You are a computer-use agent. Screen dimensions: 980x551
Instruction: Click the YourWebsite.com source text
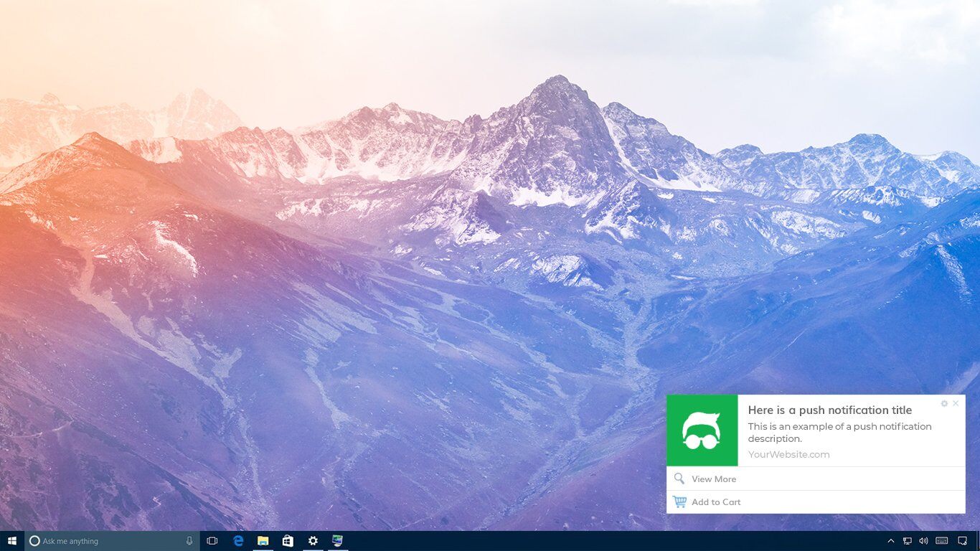point(788,454)
